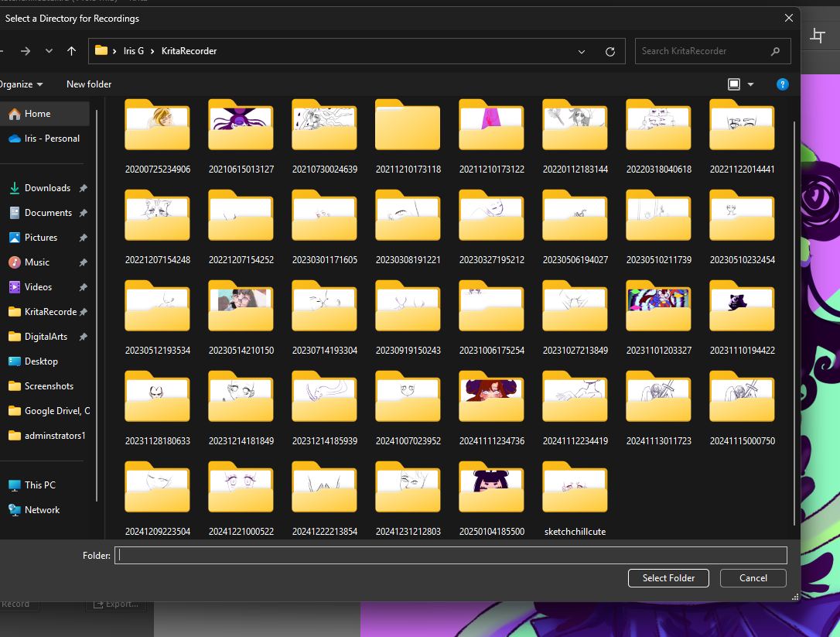Select Iris - Personal OneDrive entry

(52, 139)
